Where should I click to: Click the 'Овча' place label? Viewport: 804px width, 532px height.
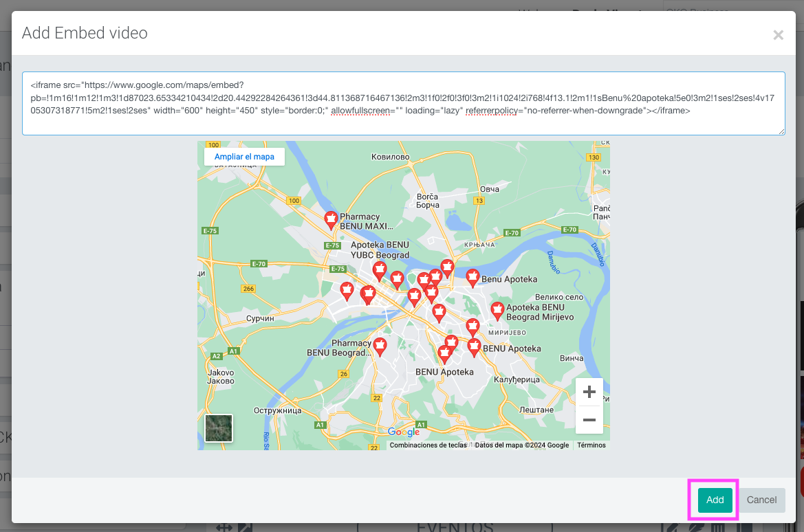coord(490,189)
